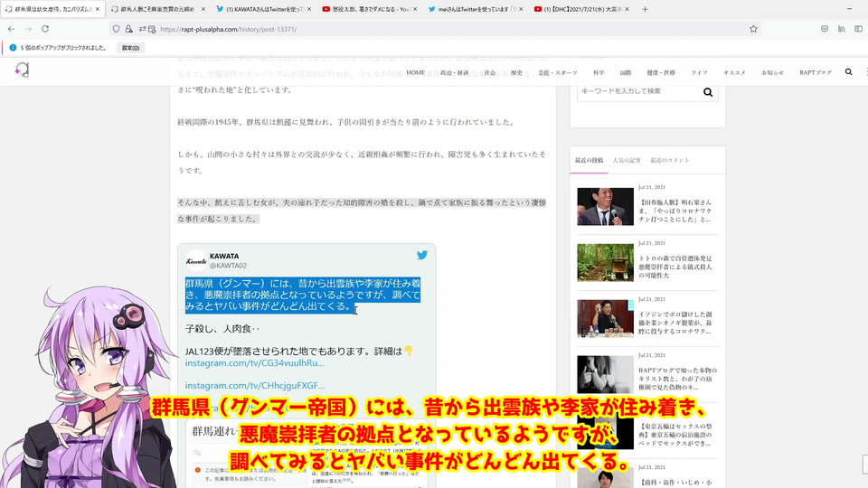Screen dimensions: 868x488
Task: Open the トトロの森で白骨遺体発見 link
Action: pyautogui.click(x=675, y=267)
